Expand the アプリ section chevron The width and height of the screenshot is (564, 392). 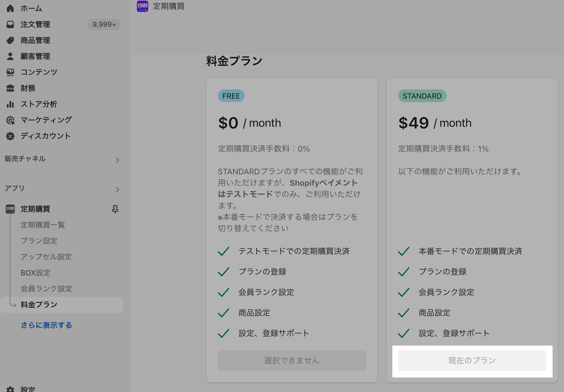tap(117, 190)
